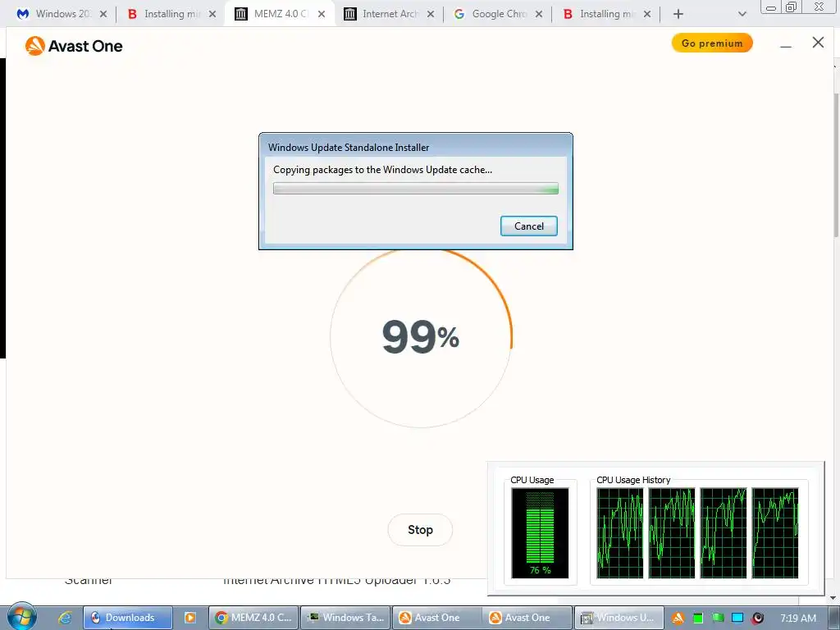The height and width of the screenshot is (630, 840).
Task: Click the Malwarebytes favicon on first tab
Action: point(23,15)
